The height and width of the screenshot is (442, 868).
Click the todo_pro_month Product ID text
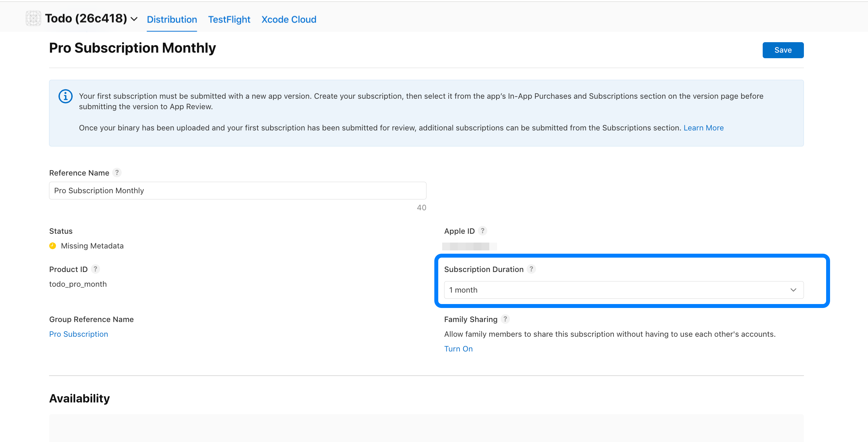(x=78, y=284)
